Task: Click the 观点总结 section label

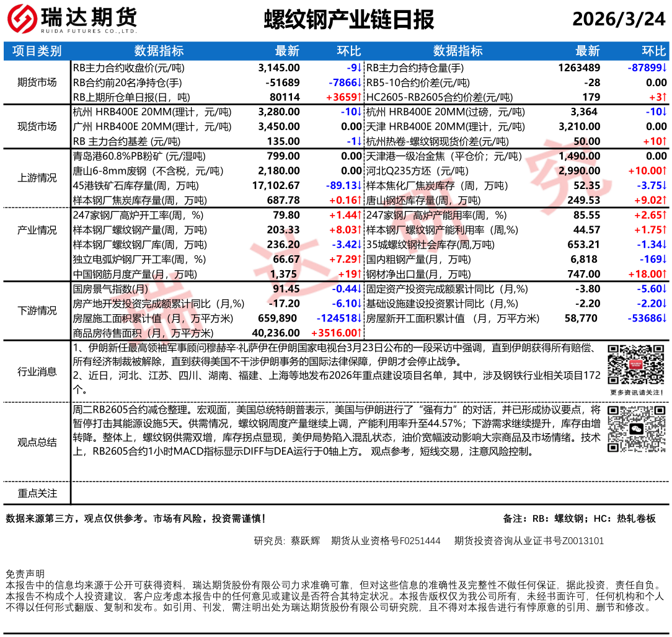Action: coord(37,442)
